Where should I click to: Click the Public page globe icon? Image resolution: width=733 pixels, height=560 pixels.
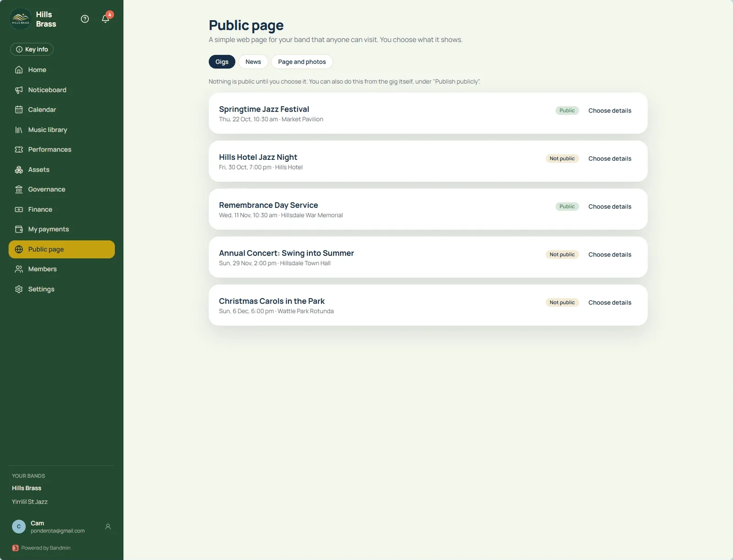pos(19,249)
